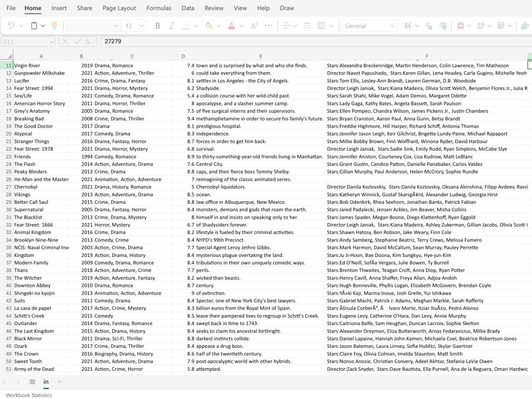Open the File menu
The width and height of the screenshot is (532, 399).
[11, 8]
